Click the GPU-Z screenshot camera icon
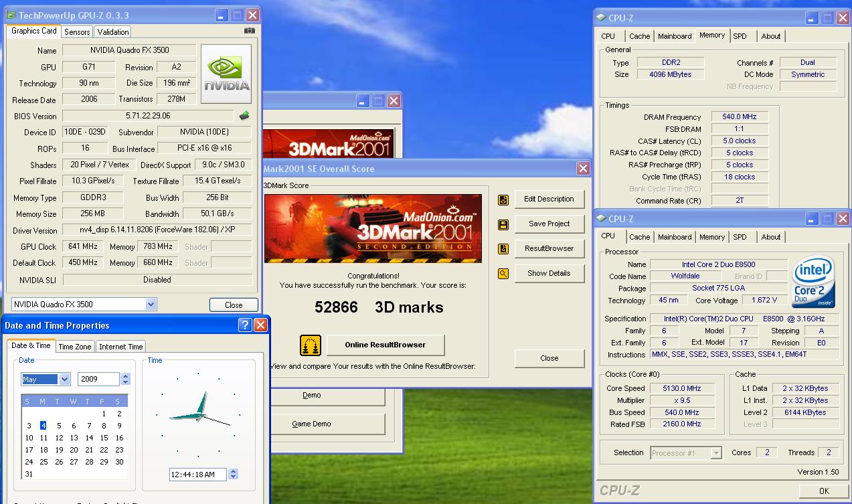This screenshot has width=852, height=504. pyautogui.click(x=250, y=31)
